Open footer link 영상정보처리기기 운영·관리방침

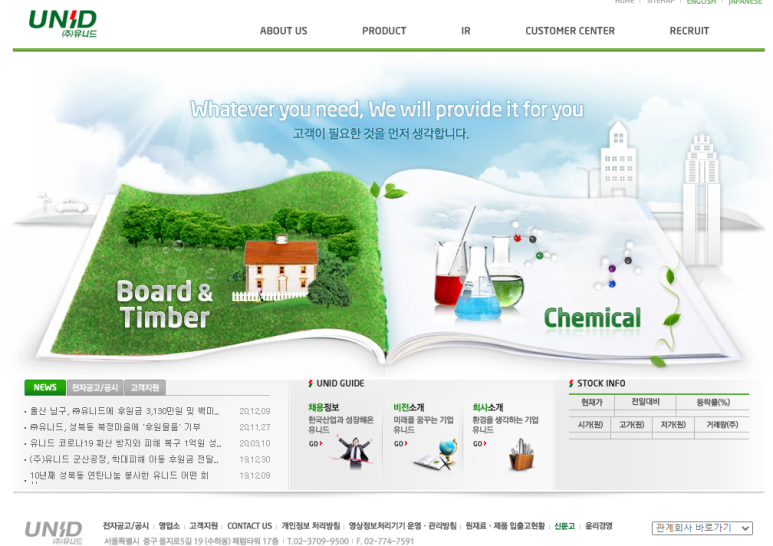click(402, 526)
